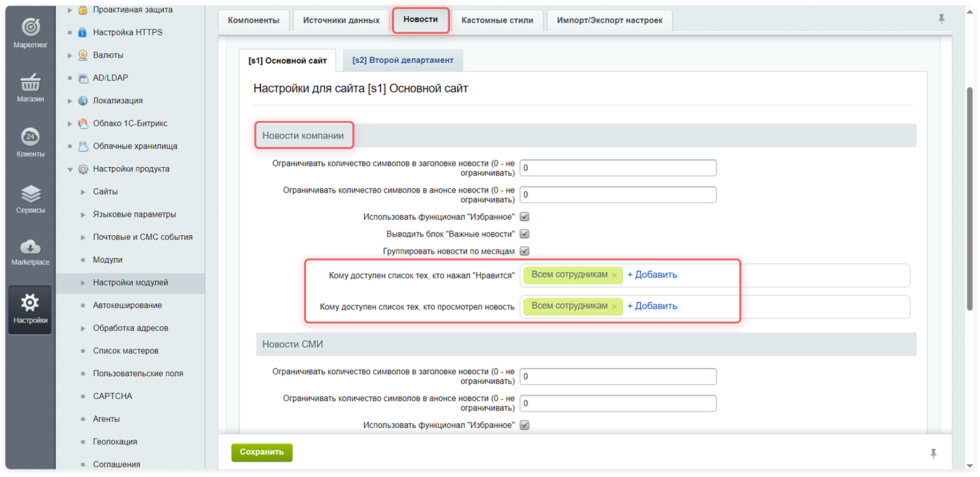The image size is (980, 477).
Task: Open the Маркетинг section icon
Action: (x=31, y=27)
